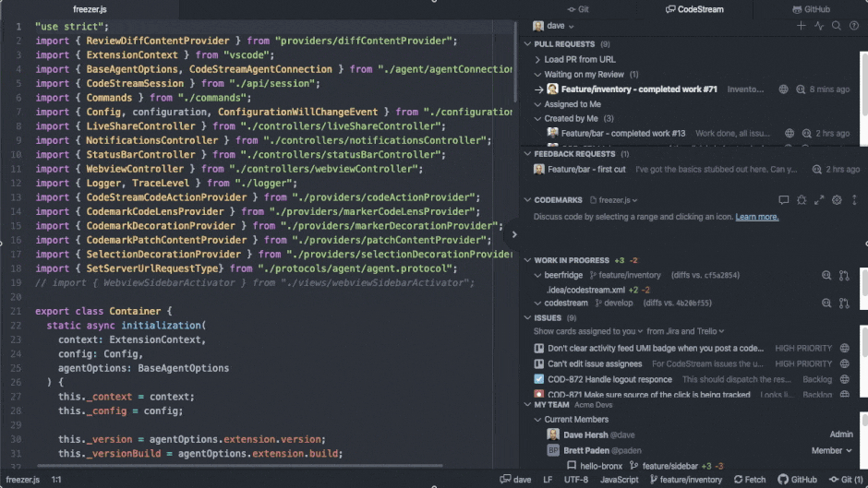The width and height of the screenshot is (868, 488).
Task: Click Dave Hersh's avatar in Current Members
Action: (x=552, y=434)
